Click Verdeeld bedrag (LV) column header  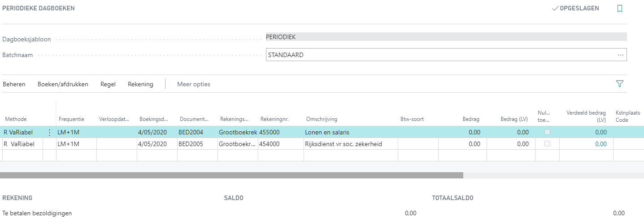click(586, 116)
